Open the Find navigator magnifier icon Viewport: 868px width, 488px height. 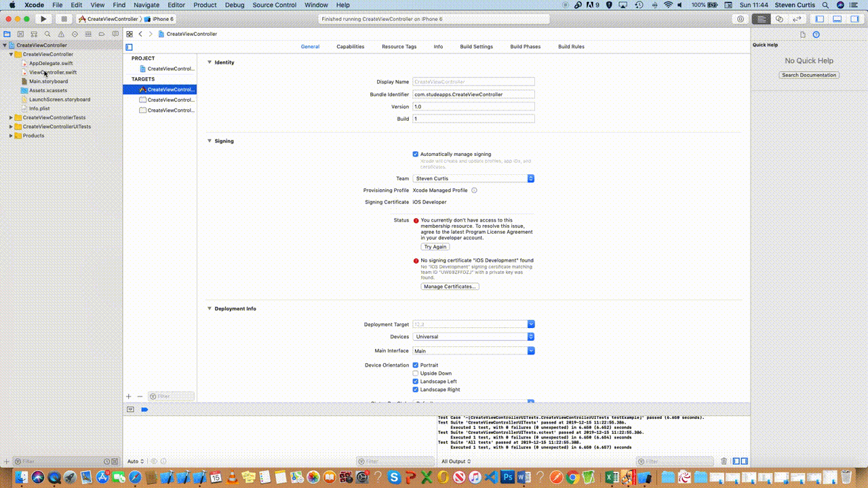[47, 34]
